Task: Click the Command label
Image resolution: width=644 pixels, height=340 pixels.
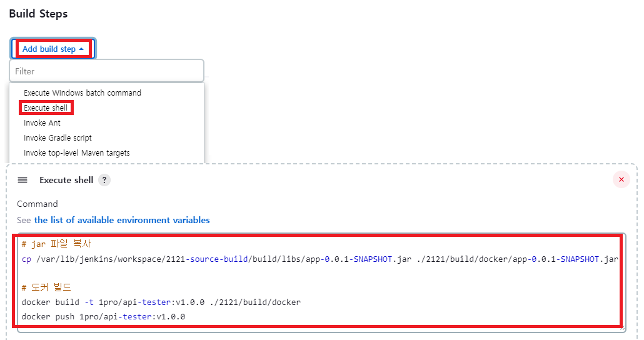Action: point(38,204)
